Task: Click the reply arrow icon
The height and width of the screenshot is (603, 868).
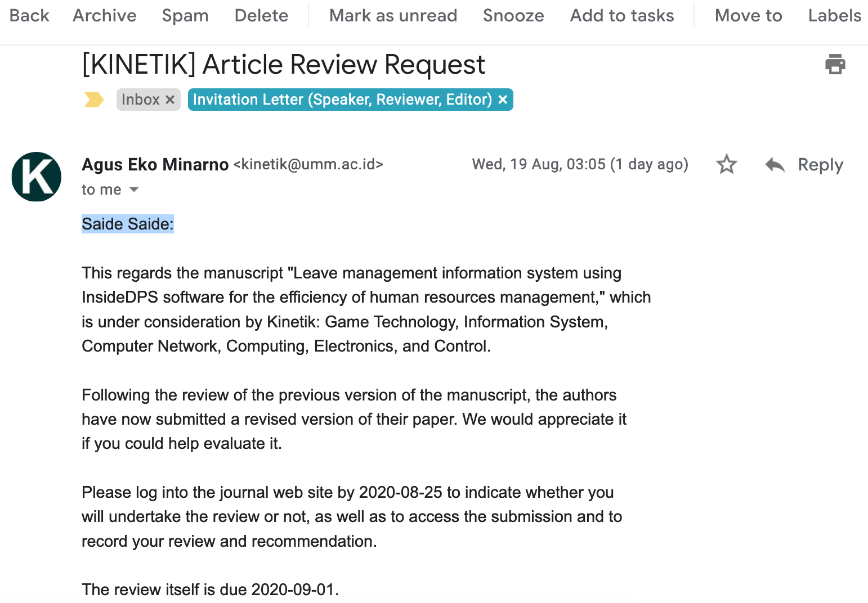Action: [775, 165]
